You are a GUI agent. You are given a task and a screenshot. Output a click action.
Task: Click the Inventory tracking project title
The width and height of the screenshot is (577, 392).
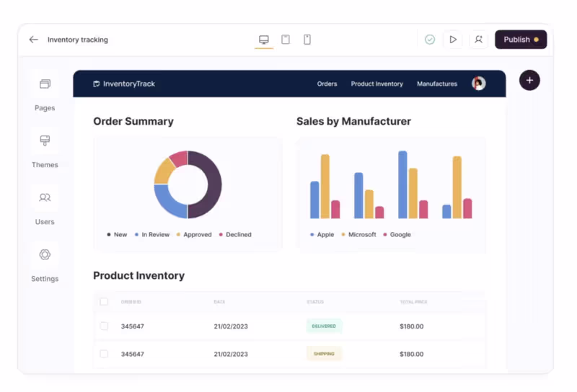click(x=78, y=40)
